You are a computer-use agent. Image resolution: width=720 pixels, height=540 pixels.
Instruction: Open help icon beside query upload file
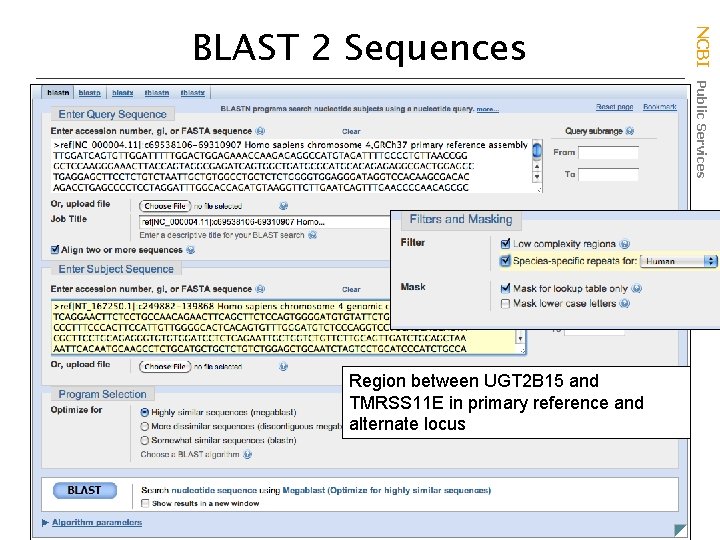pos(283,206)
